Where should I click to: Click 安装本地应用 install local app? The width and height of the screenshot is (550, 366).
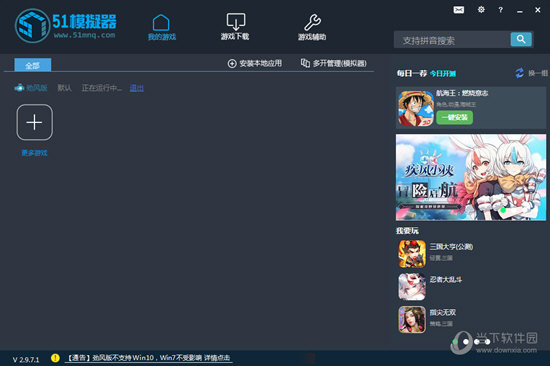(255, 63)
